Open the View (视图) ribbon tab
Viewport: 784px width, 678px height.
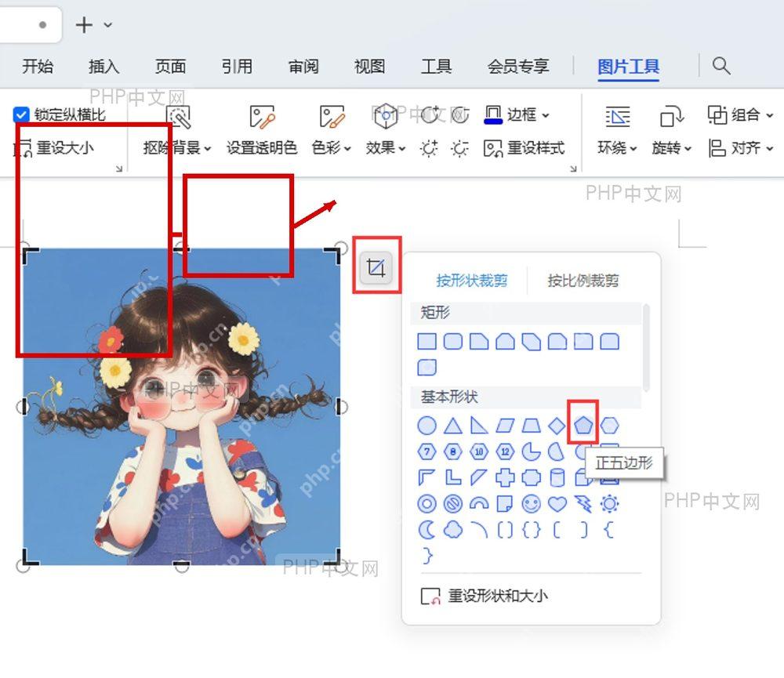coord(370,66)
